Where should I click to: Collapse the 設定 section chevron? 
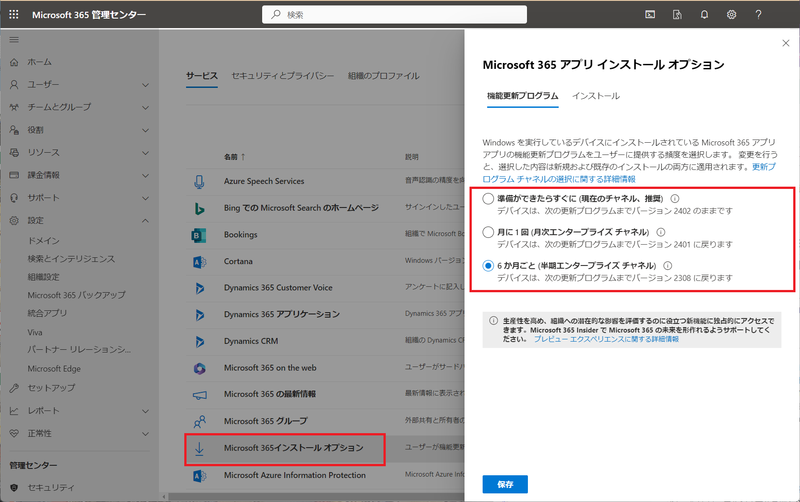click(x=145, y=221)
